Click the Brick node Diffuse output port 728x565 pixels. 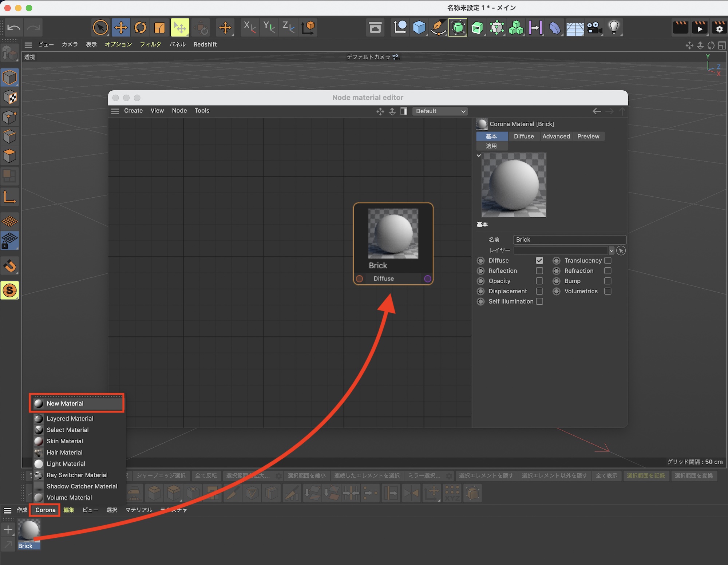[x=427, y=278]
